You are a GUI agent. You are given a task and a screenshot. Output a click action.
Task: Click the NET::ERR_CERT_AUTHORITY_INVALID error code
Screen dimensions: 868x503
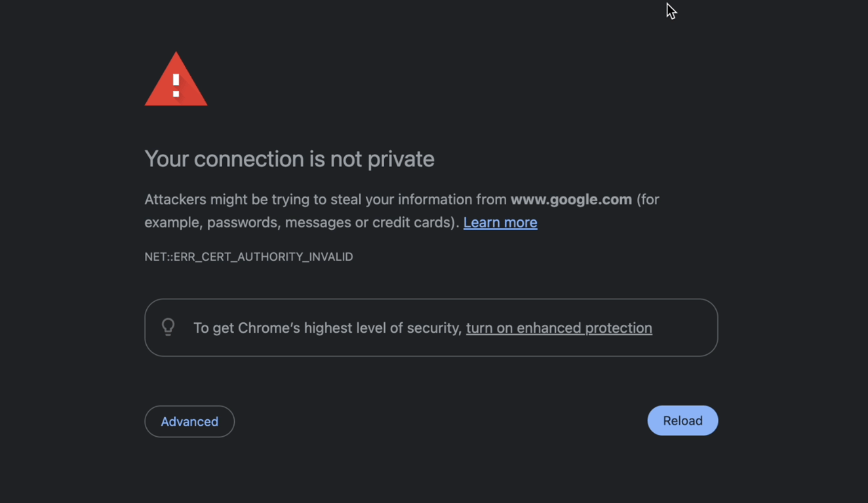point(248,257)
